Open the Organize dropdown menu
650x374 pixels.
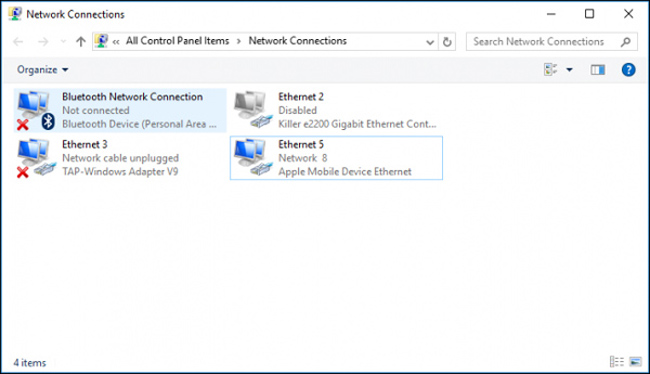click(42, 70)
